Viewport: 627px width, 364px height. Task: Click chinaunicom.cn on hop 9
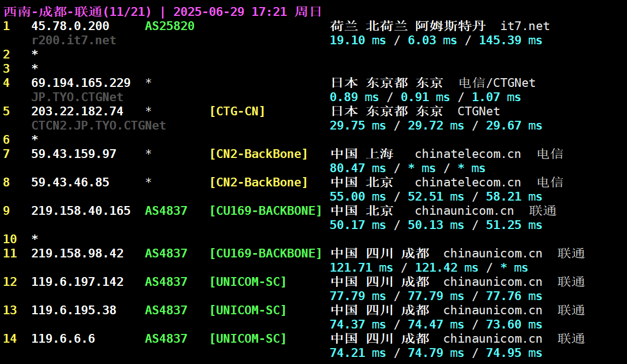[x=464, y=210]
